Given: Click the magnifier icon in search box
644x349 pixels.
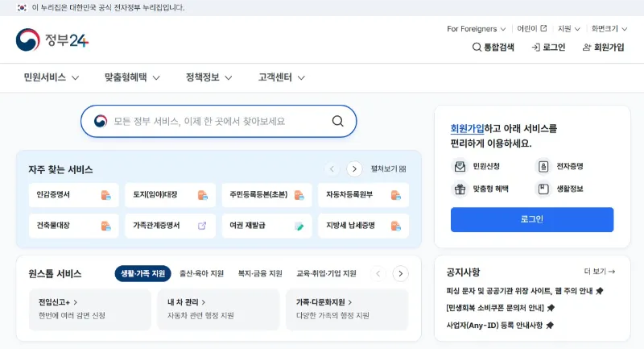Looking at the screenshot, I should point(337,121).
